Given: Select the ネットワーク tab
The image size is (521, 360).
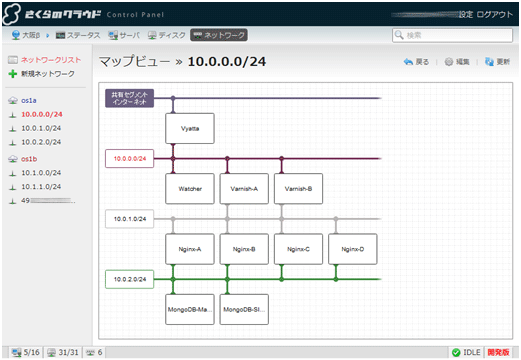Looking at the screenshot, I should 219,35.
